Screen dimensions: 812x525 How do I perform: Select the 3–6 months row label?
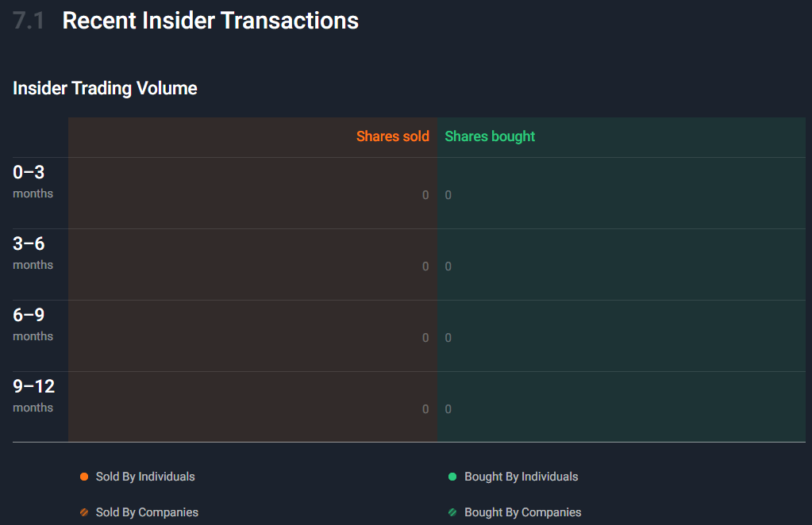[33, 253]
